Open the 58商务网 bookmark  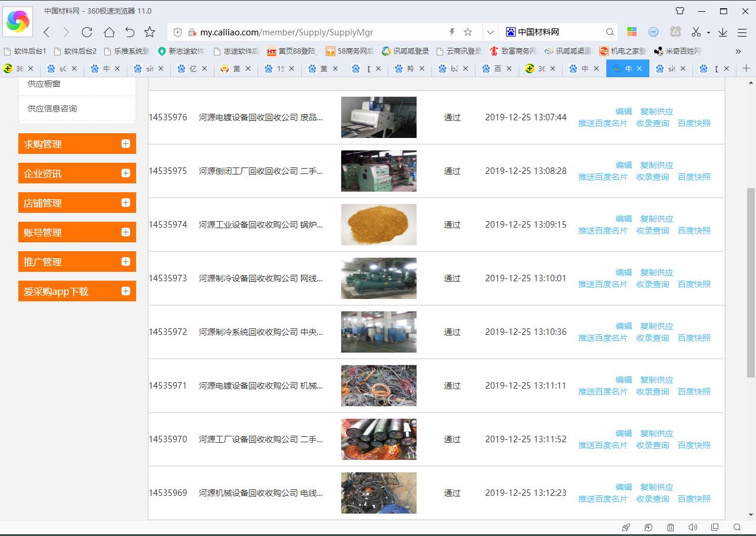point(349,51)
